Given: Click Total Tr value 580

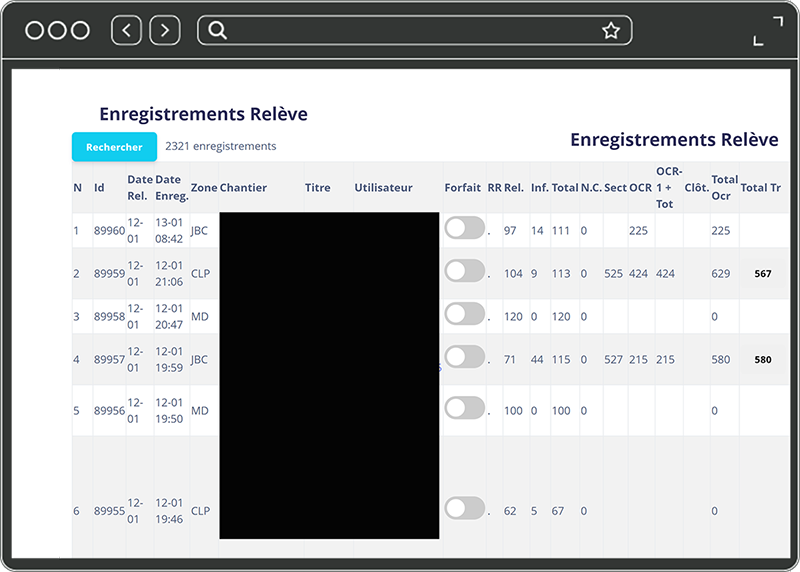Looking at the screenshot, I should click(763, 360).
